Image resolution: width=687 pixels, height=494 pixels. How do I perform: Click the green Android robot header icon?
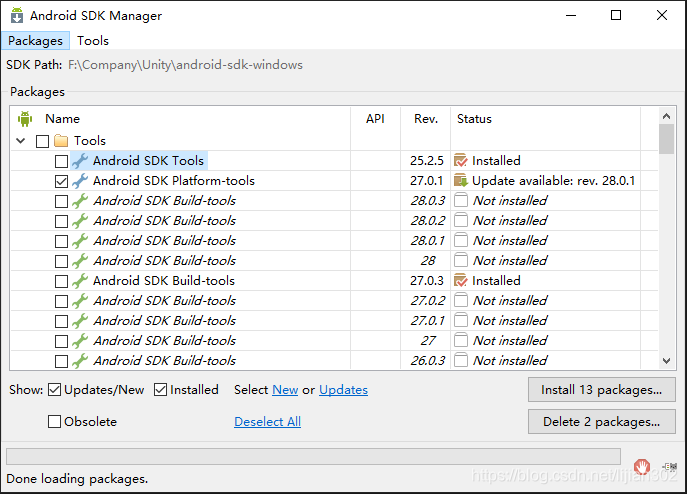pos(25,119)
